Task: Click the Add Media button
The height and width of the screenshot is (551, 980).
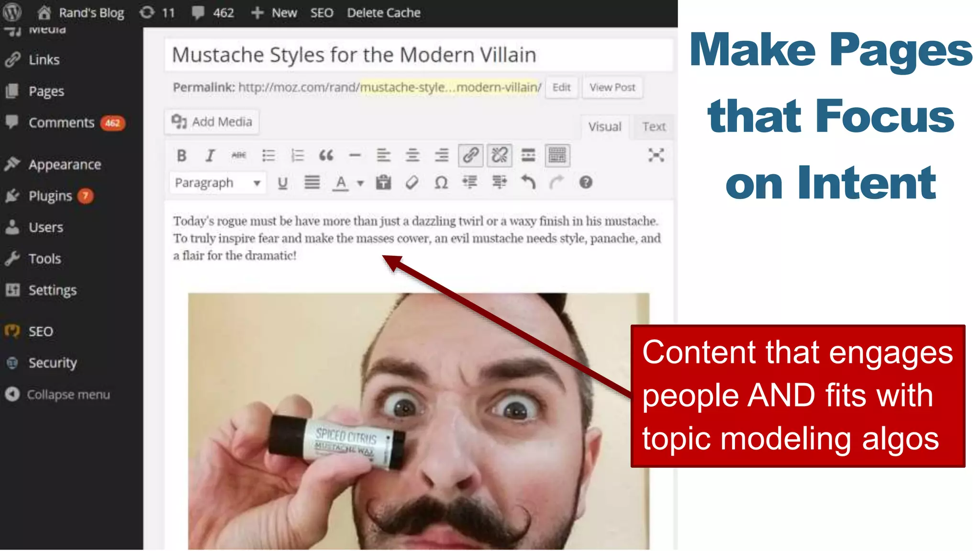Action: [212, 122]
